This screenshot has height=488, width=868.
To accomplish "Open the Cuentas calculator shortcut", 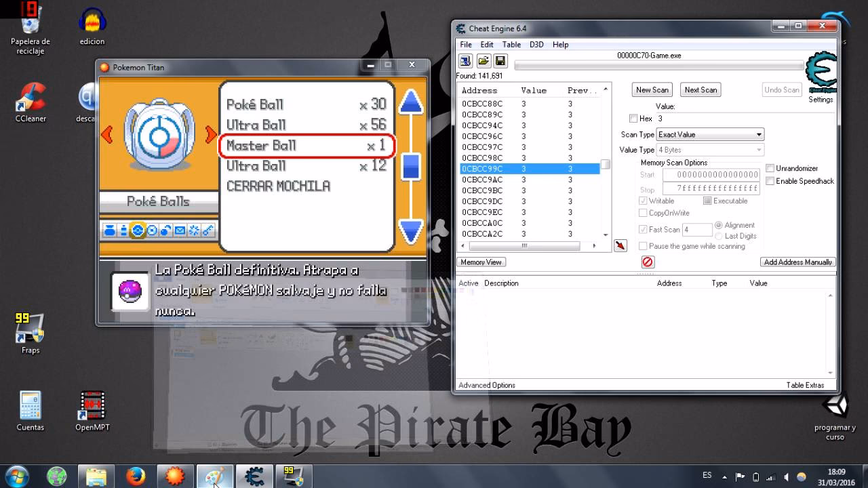I will [31, 411].
